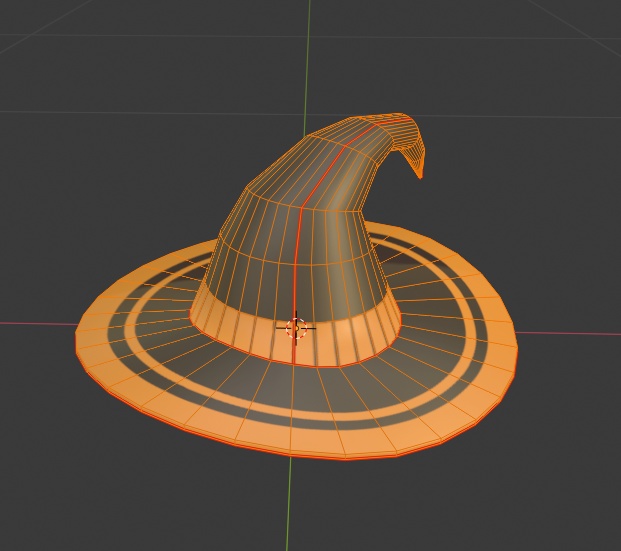Click the 3D cursor crosshair marker
The width and height of the screenshot is (621, 551).
pyautogui.click(x=296, y=328)
